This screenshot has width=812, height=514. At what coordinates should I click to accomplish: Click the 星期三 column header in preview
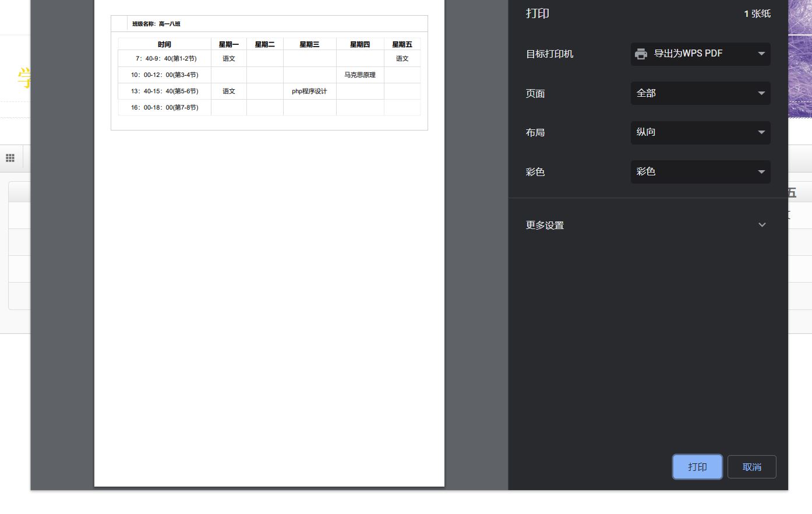pyautogui.click(x=309, y=44)
